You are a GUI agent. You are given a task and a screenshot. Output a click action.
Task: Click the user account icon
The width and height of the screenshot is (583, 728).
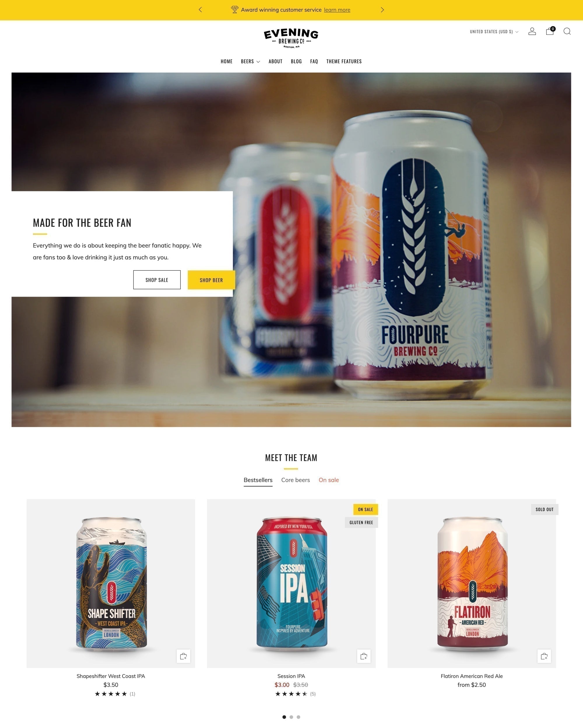coord(534,31)
